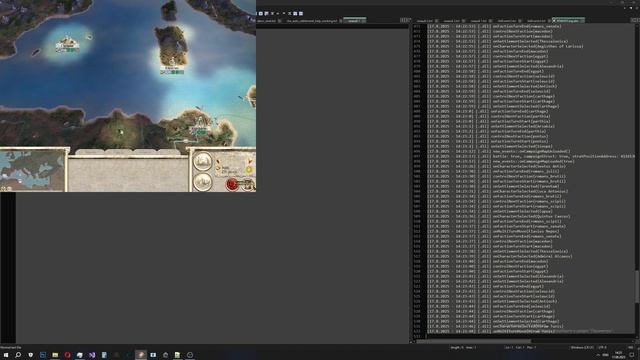
Task: Click the UTF-8 encoding status bar entry
Action: (602, 347)
